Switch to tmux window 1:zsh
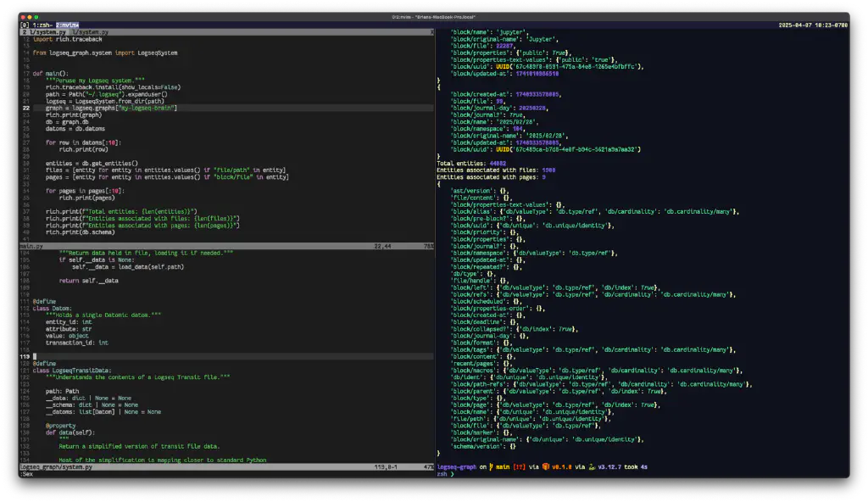The height and width of the screenshot is (502, 868). (42, 25)
